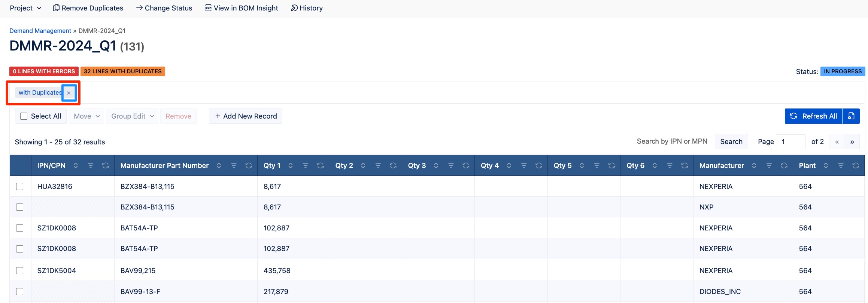
Task: Click the 0 Lines With Errors badge
Action: point(44,71)
